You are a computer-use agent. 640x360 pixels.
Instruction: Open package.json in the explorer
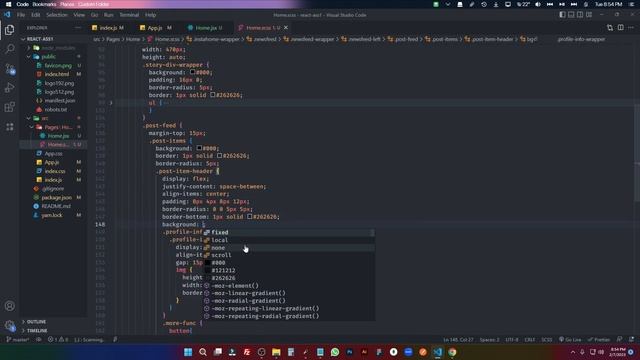click(x=57, y=198)
